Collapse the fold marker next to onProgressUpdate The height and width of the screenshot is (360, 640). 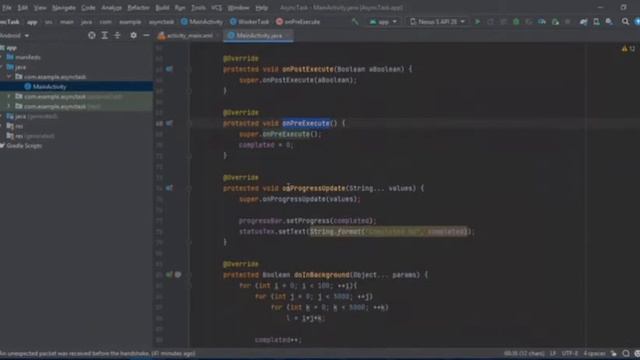189,188
